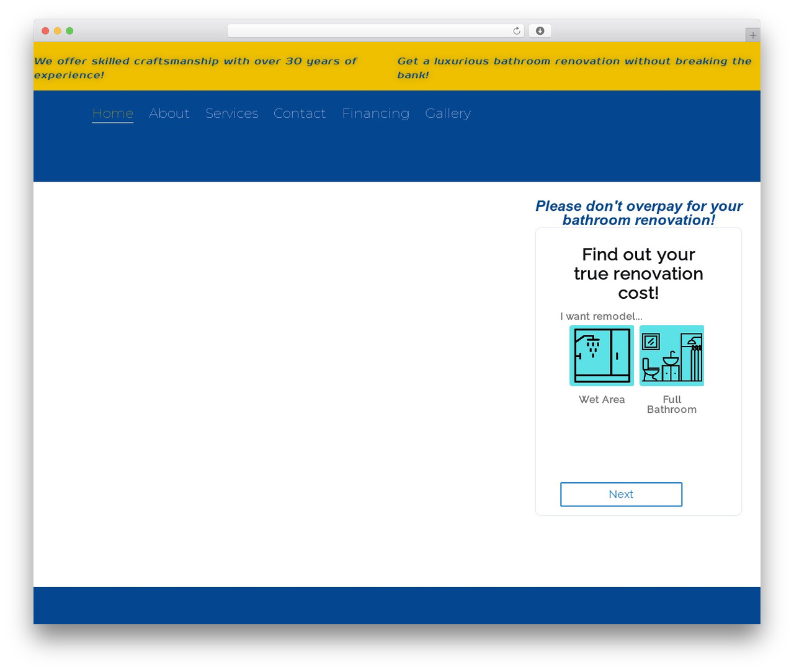Click the 'Wet Area' label
Image resolution: width=794 pixels, height=672 pixels.
(x=602, y=400)
